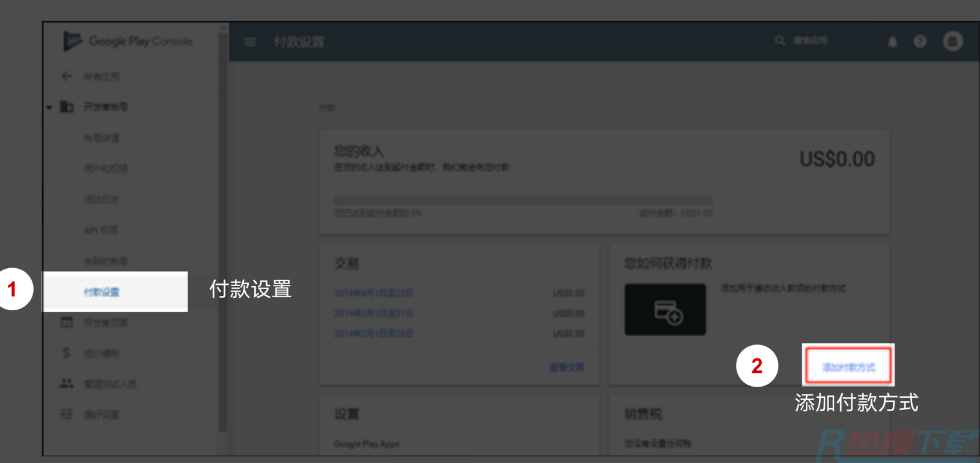Open 偏好设置 in the sidebar

pos(102,414)
